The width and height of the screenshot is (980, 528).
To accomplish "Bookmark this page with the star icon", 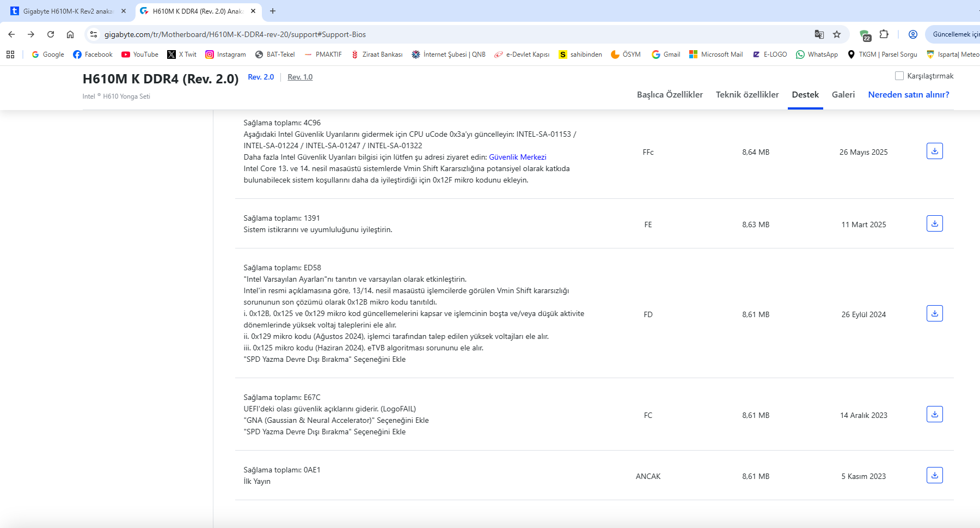I will tap(837, 34).
